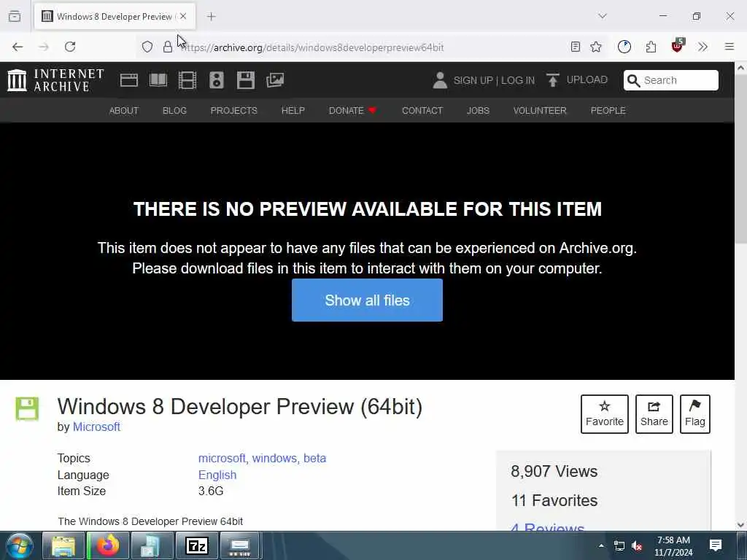Open the notification center icon
This screenshot has height=560, width=747.
715,545
